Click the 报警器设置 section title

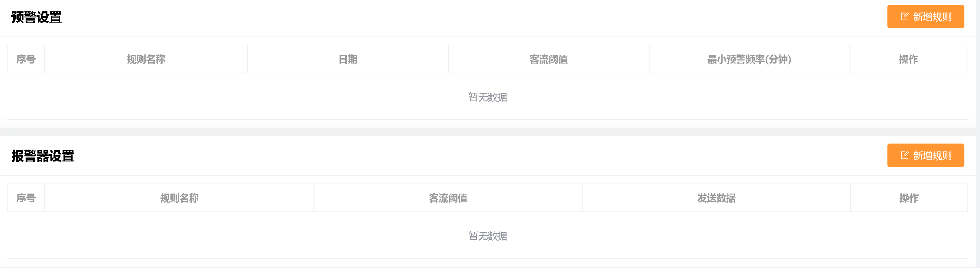click(43, 156)
